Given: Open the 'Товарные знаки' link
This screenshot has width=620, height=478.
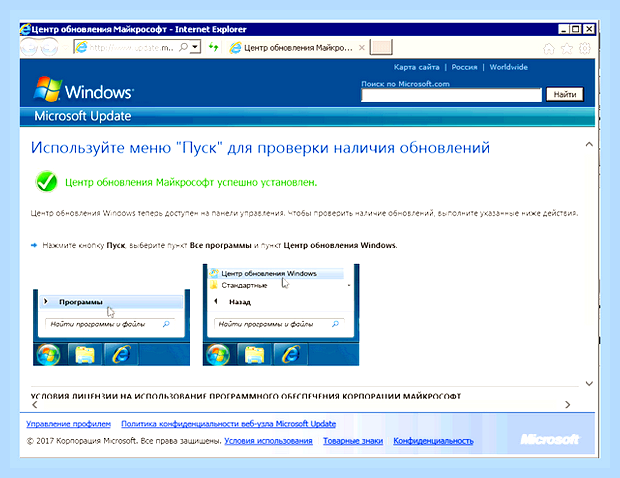Looking at the screenshot, I should (x=353, y=441).
